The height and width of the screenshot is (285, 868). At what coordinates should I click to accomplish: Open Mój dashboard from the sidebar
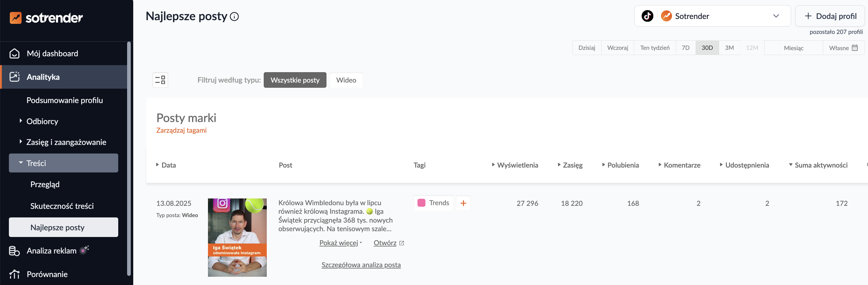click(52, 53)
